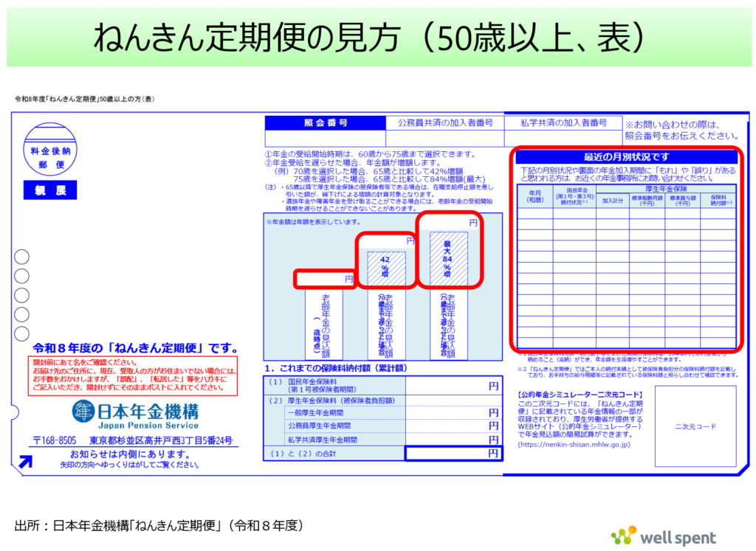This screenshot has width=756, height=551.
Task: Click the 年月(和暦) column header
Action: [x=535, y=197]
